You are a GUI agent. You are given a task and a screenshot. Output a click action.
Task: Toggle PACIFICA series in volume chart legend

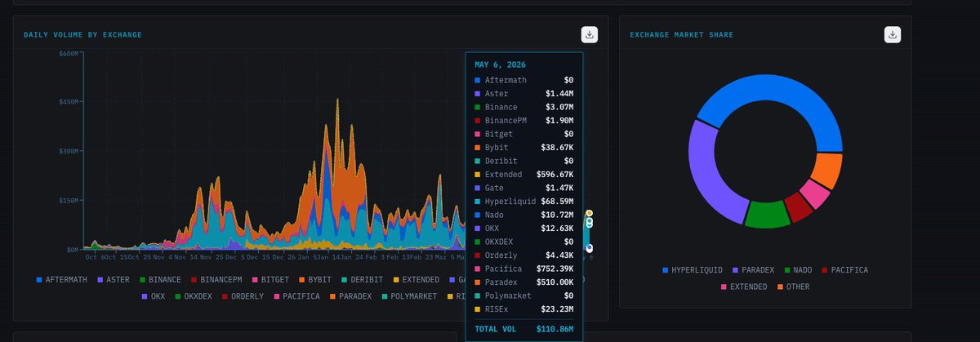[x=299, y=295]
